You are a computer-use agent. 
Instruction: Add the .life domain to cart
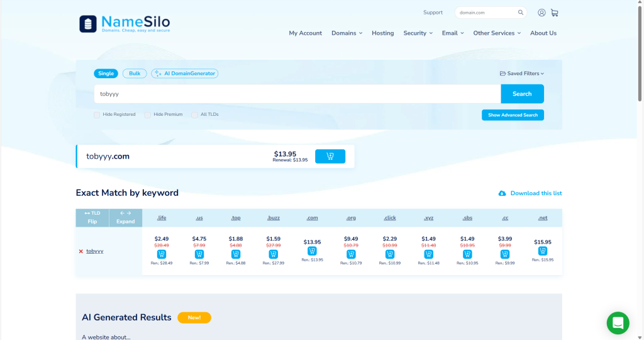point(162,254)
